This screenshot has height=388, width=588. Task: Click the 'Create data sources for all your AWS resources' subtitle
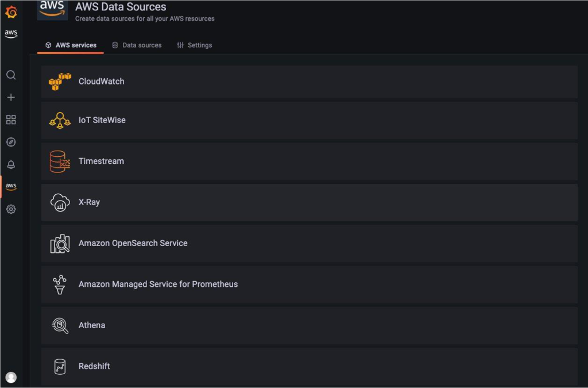tap(145, 18)
